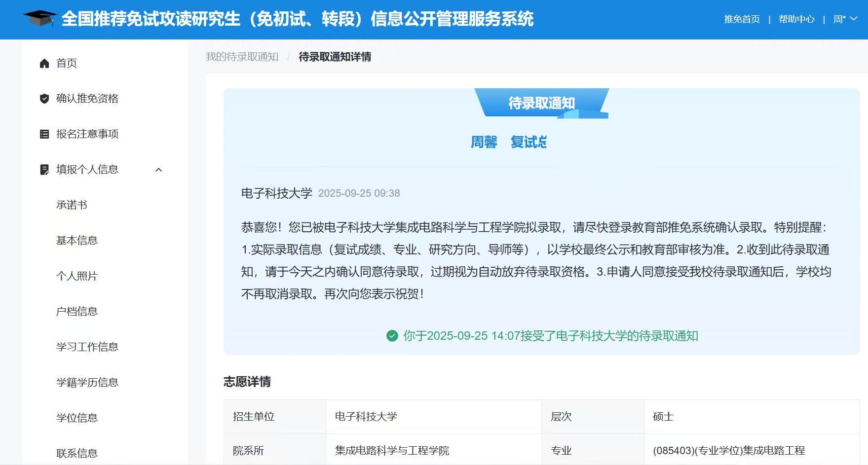Viewport: 868px width, 465px height.
Task: Select 承诺书 in the sidebar
Action: [72, 205]
